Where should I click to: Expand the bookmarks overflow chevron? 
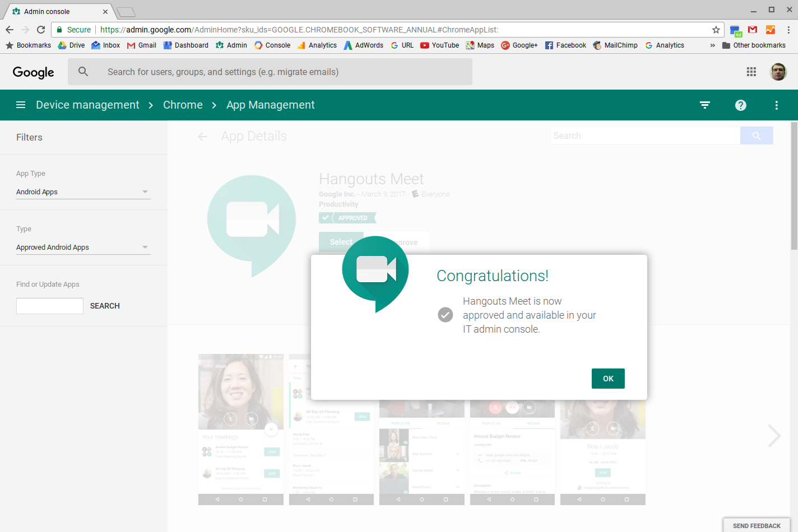coord(712,45)
